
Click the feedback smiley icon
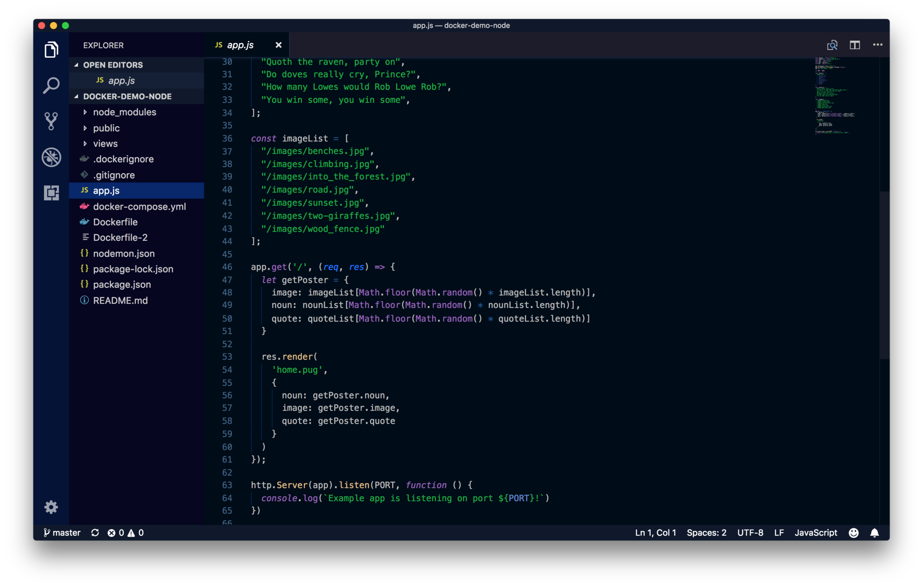853,533
